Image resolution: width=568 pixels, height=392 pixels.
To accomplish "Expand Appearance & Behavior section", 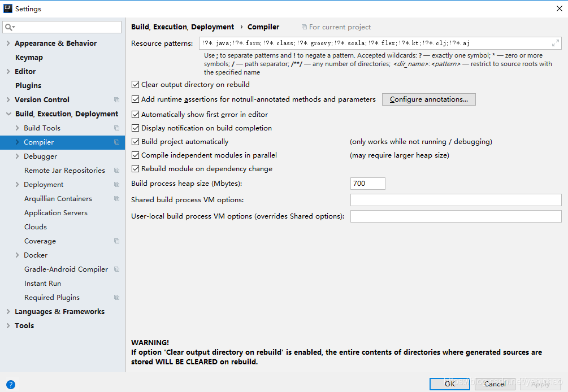I will [x=8, y=43].
